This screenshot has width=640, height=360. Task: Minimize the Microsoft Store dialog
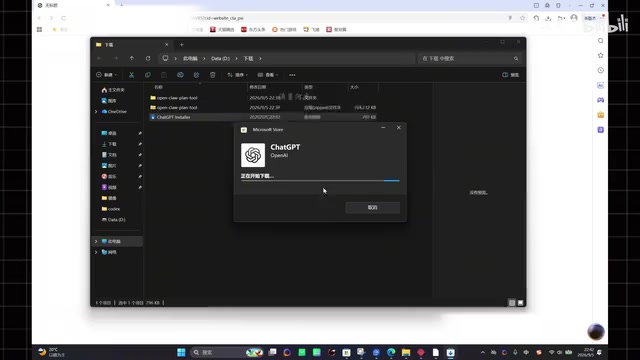click(383, 128)
